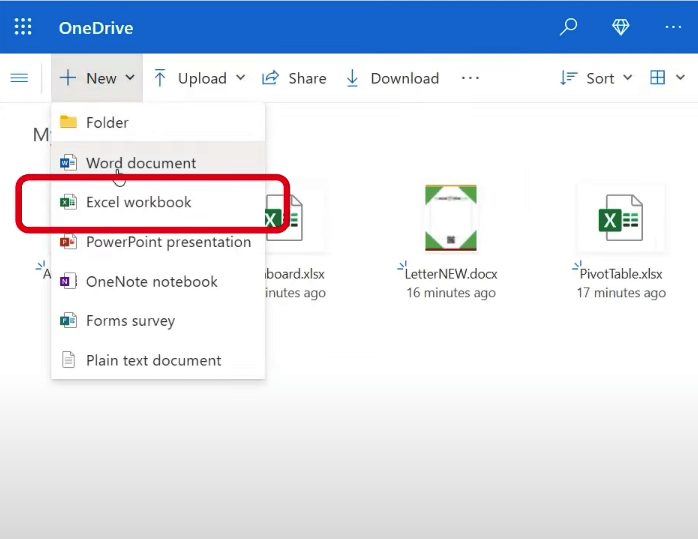Screen dimensions: 698x539
Task: Expand the view switcher chevron
Action: (x=680, y=77)
